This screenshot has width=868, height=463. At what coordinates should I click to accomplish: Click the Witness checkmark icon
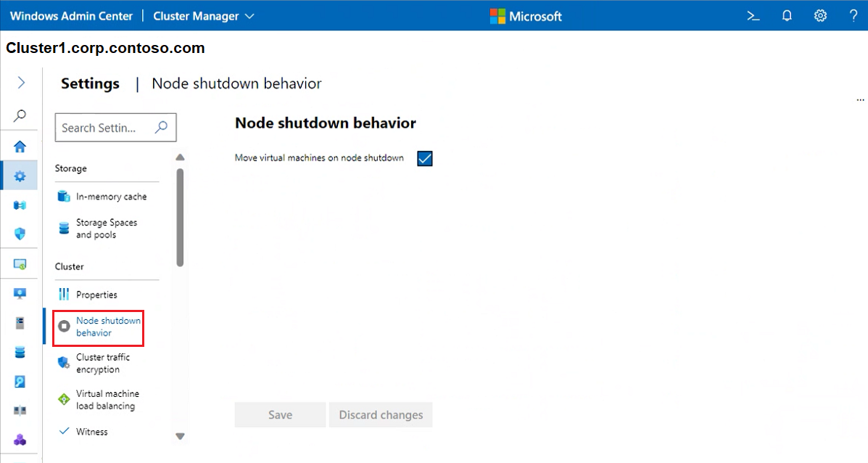point(65,431)
